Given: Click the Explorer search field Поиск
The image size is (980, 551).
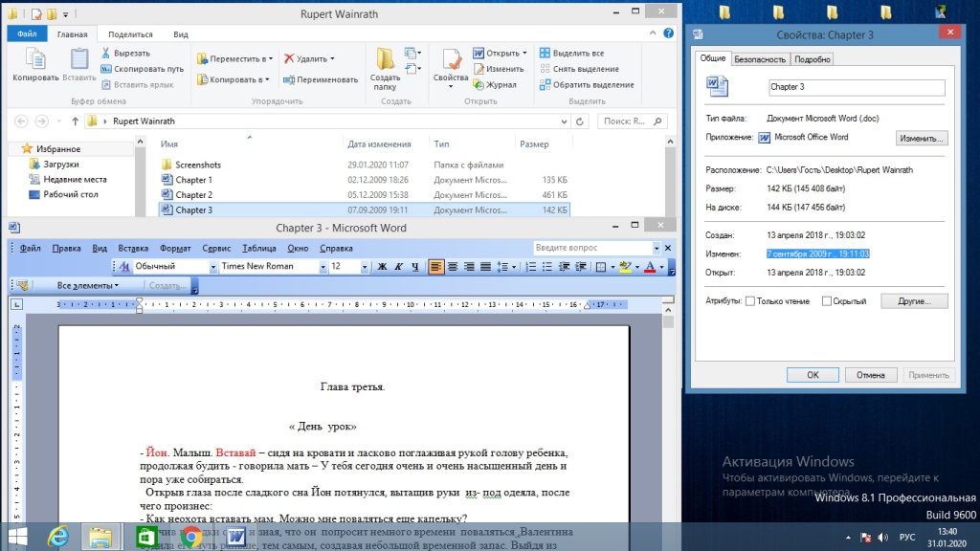Looking at the screenshot, I should (632, 121).
